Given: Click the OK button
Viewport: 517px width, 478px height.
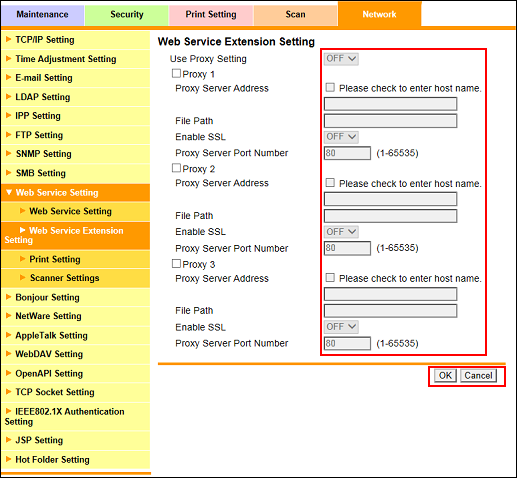Looking at the screenshot, I should [445, 376].
